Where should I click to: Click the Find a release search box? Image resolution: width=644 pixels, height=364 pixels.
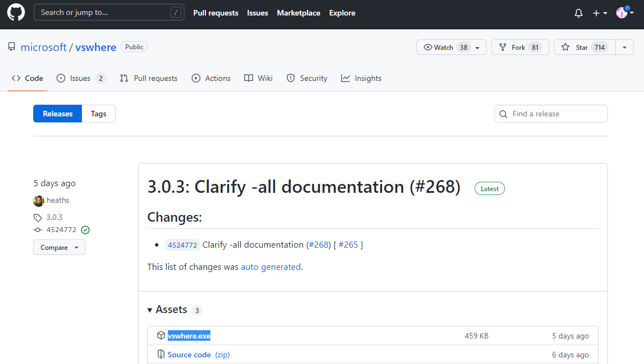[551, 114]
